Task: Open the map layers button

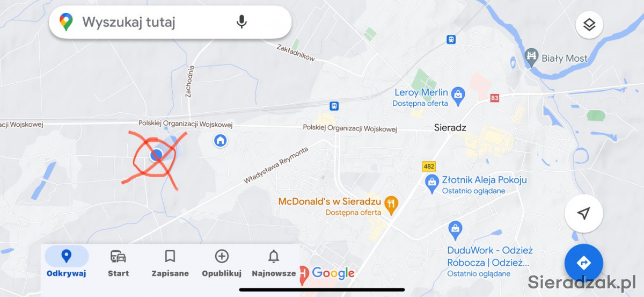Action: (589, 25)
